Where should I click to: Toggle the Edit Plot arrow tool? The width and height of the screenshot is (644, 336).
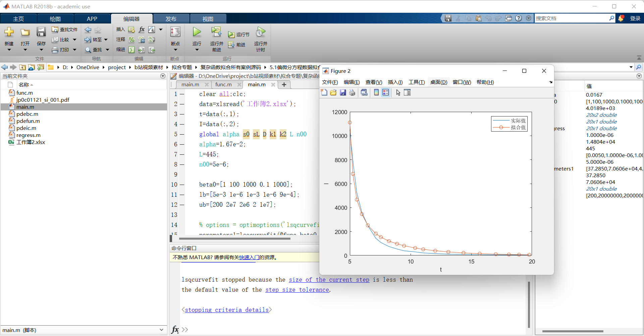click(398, 93)
